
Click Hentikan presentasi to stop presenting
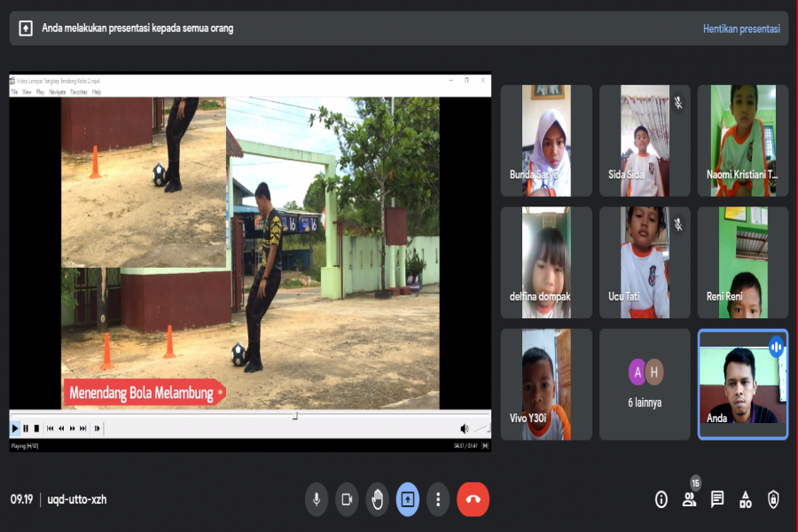(741, 28)
